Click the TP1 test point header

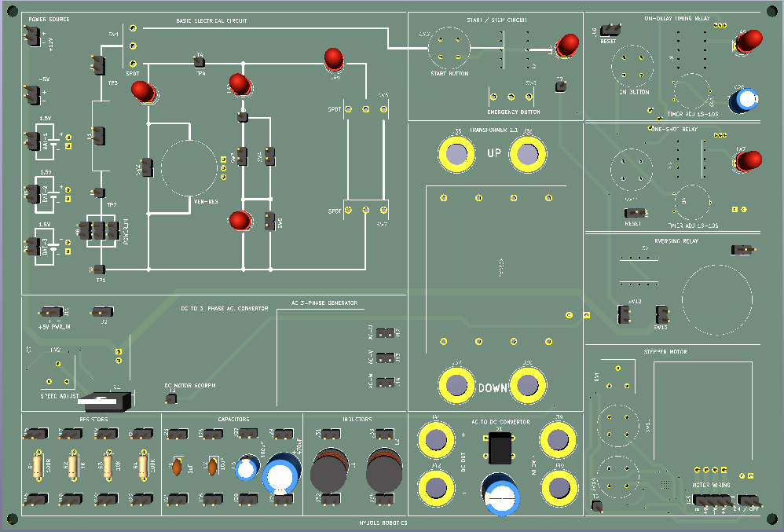tap(99, 270)
